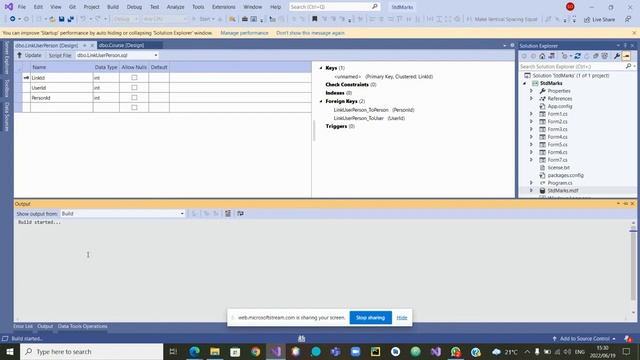This screenshot has width=640, height=360.
Task: Switch to dbo.Course [Design] tab
Action: click(122, 45)
